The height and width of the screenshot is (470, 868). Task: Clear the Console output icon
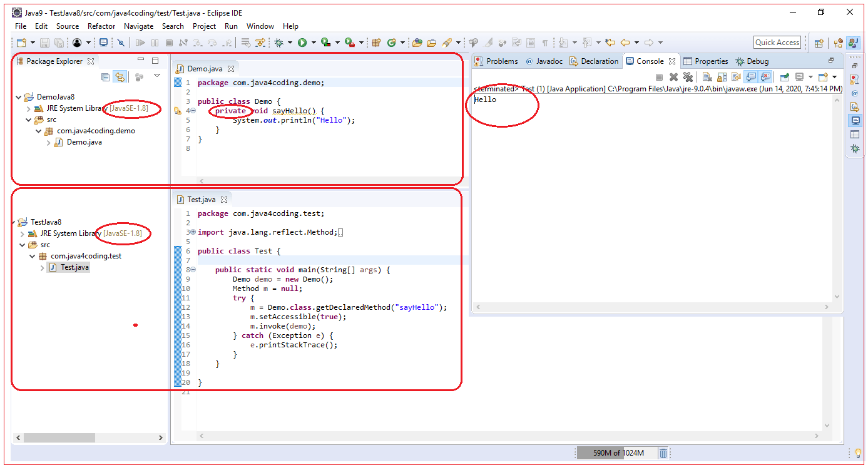[706, 76]
